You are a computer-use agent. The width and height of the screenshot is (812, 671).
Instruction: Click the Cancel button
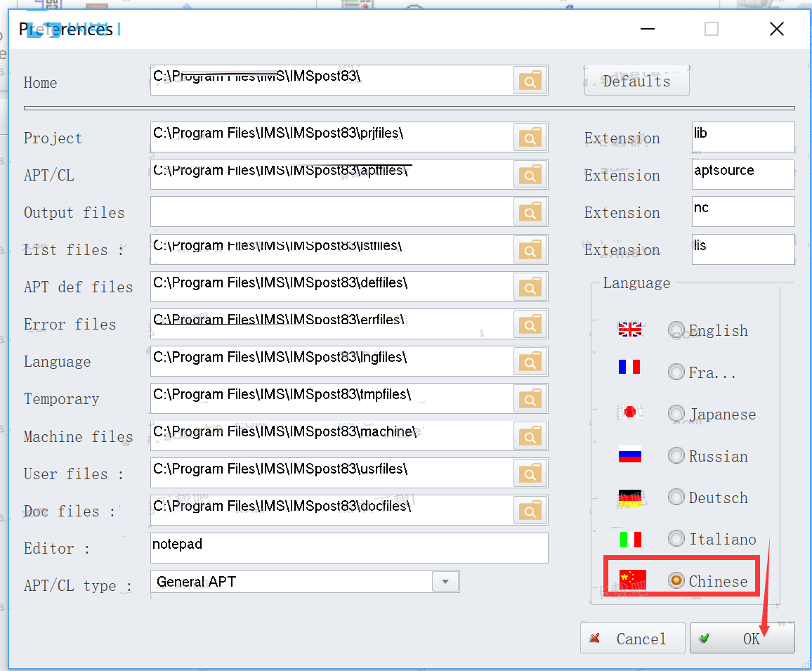tap(633, 639)
